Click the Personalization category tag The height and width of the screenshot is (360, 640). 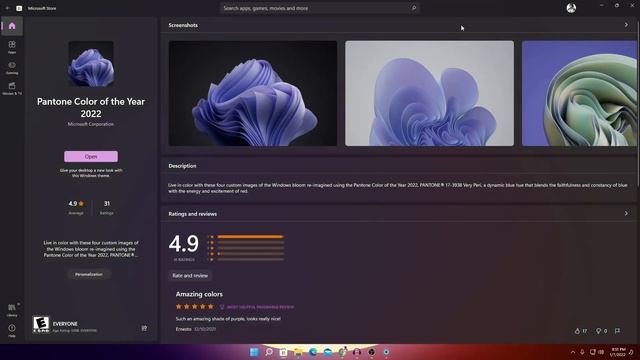pos(89,274)
